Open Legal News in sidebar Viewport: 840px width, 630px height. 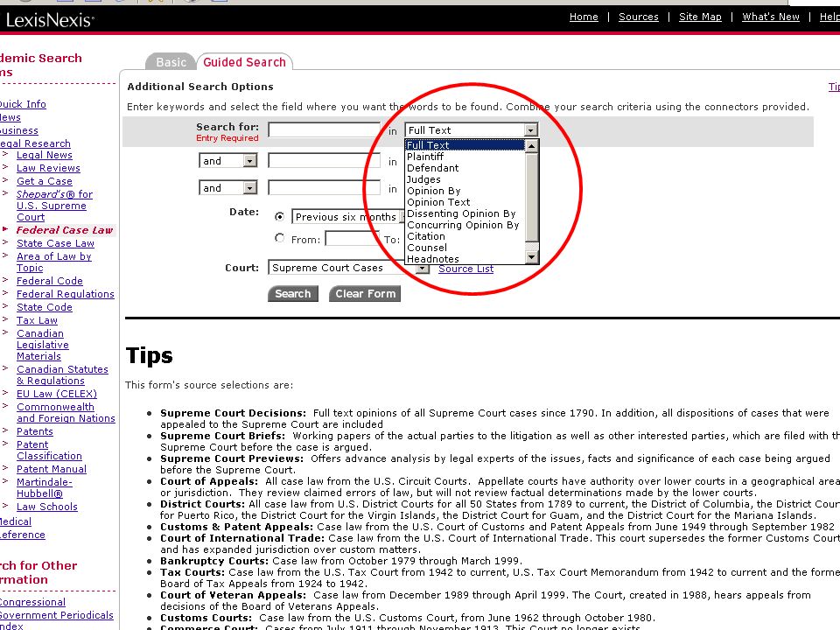(45, 155)
